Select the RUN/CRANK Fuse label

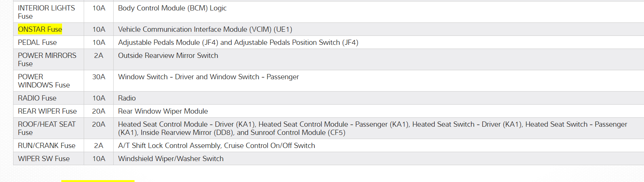coord(47,145)
